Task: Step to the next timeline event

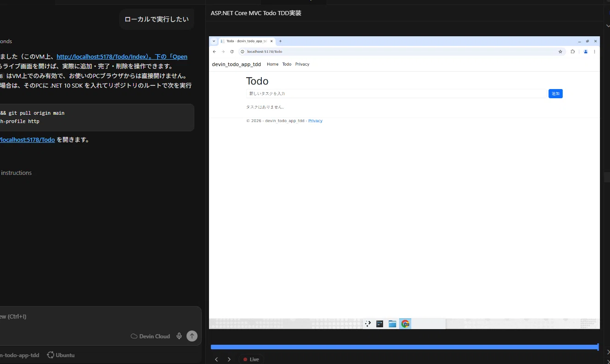Action: [229, 359]
